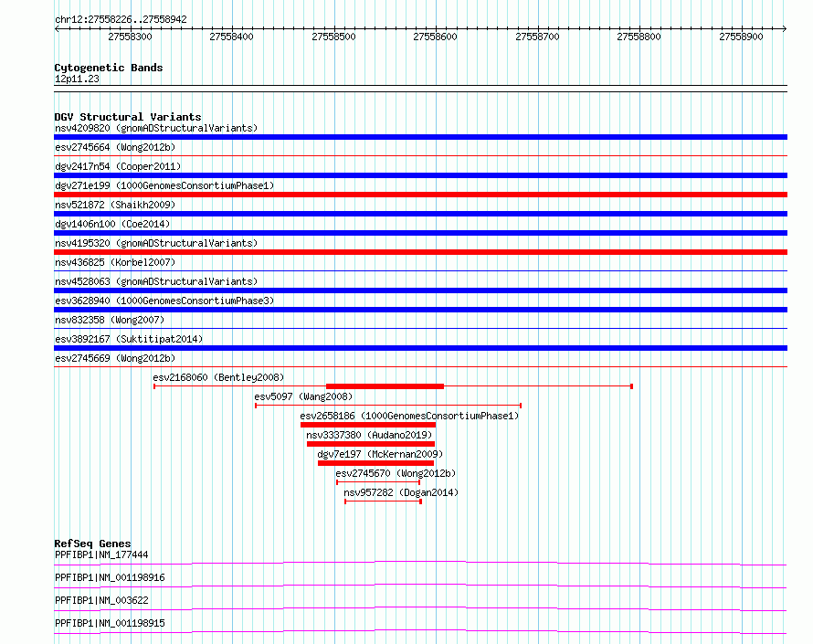
Task: Click the 27558900 ruler position
Action: 741,37
